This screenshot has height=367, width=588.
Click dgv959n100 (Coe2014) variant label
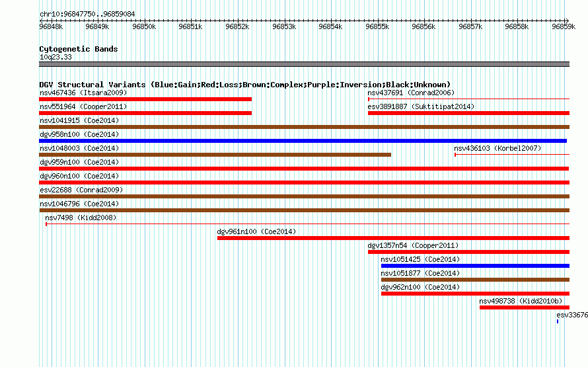pos(79,162)
